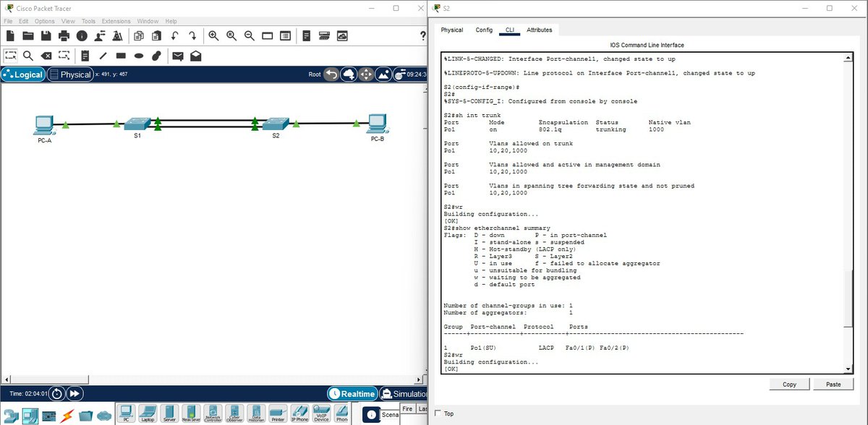This screenshot has height=425, width=868.
Task: Choose the Draw Ellipse tool
Action: [x=138, y=56]
